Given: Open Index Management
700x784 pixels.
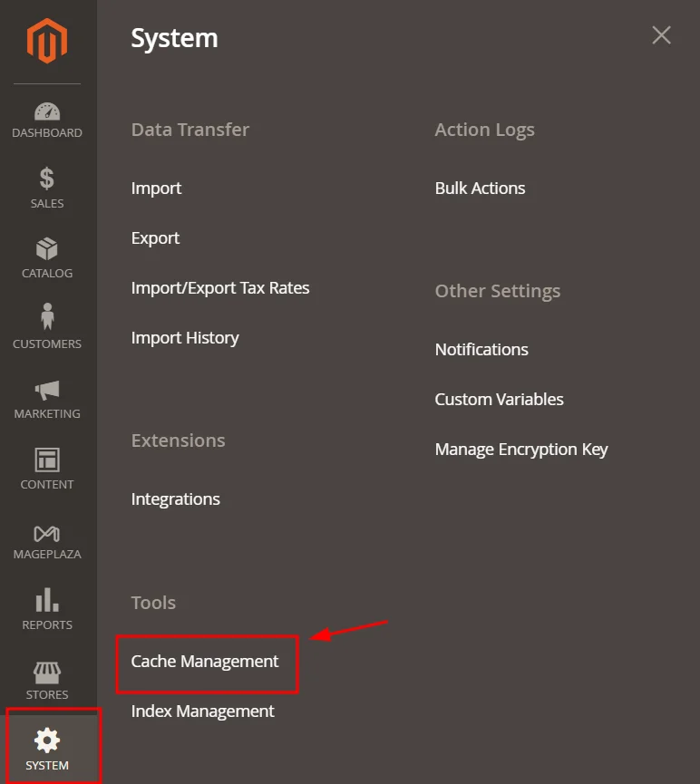Looking at the screenshot, I should tap(201, 711).
